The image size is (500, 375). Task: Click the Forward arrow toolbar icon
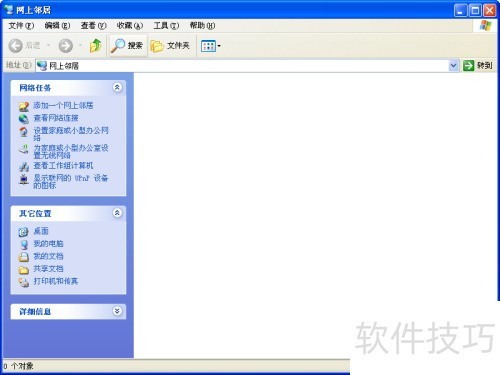(66, 46)
